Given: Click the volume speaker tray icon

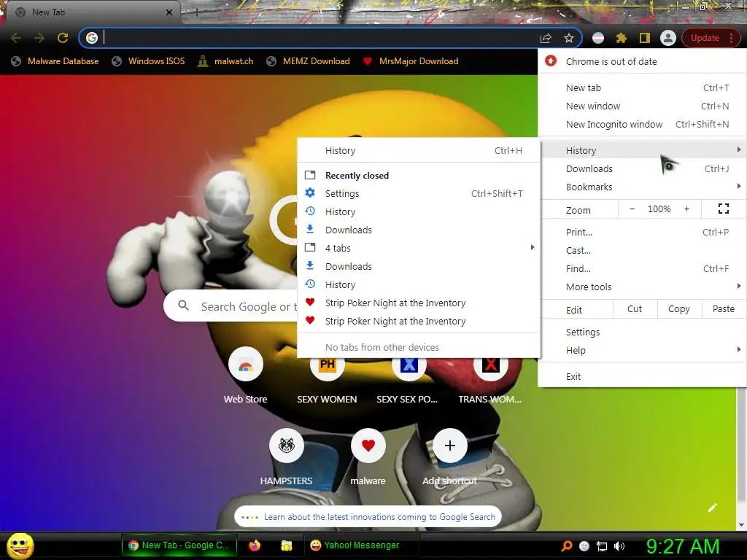Looking at the screenshot, I should coord(619,546).
